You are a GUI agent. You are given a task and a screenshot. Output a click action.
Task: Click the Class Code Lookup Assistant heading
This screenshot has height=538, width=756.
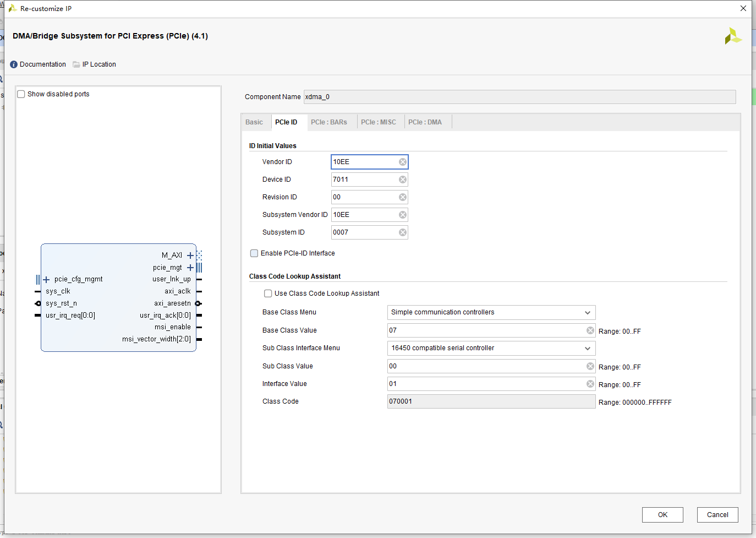[x=295, y=276]
